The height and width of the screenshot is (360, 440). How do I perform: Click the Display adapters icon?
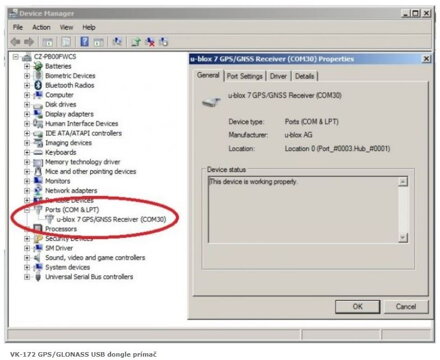coord(38,114)
